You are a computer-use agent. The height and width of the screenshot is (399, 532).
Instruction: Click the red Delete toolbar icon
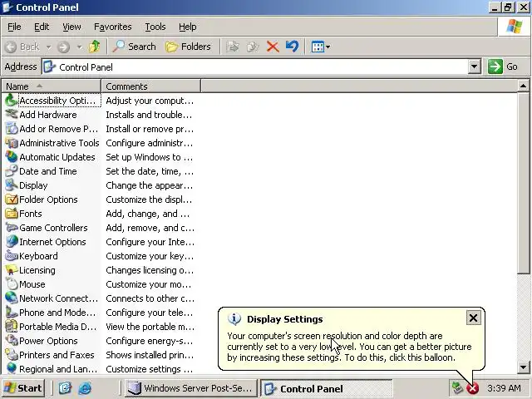[x=273, y=47]
